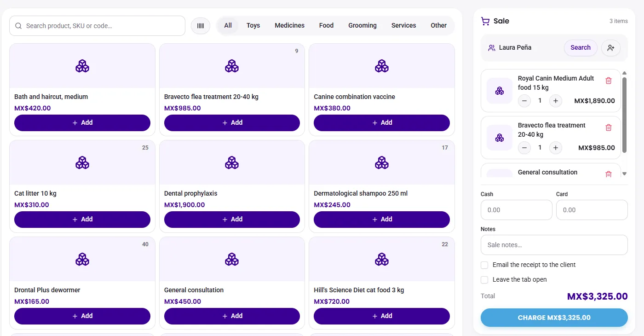Delete General consultation from the cart
Screen dimensions: 644x336
pos(609,174)
